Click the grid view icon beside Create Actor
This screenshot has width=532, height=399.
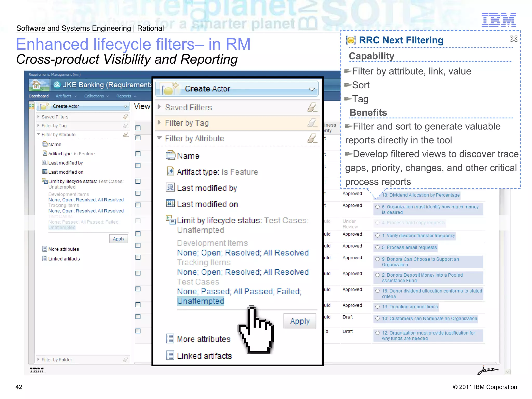pos(32,107)
